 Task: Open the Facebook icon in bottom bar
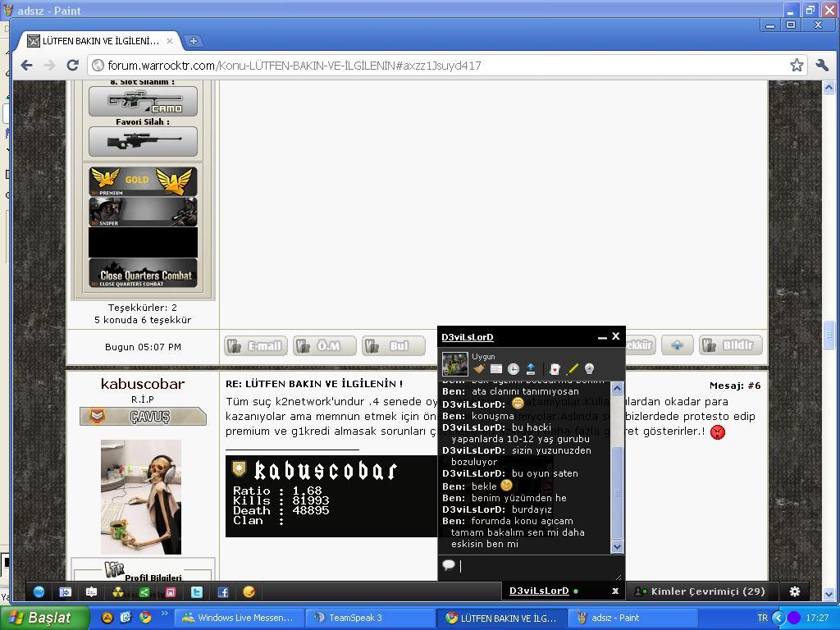(x=222, y=591)
